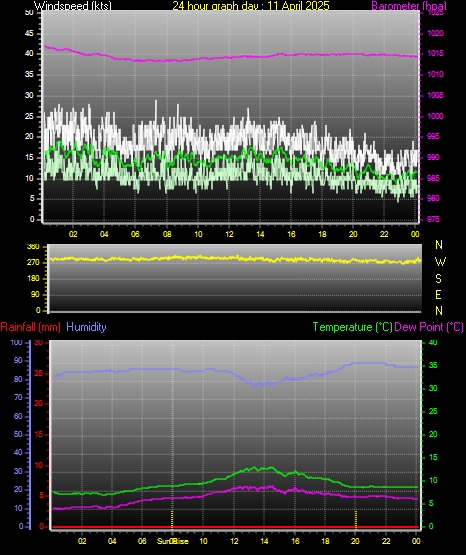466x555 pixels.
Task: Click the Dew Point (°C) legend label
Action: click(x=429, y=327)
